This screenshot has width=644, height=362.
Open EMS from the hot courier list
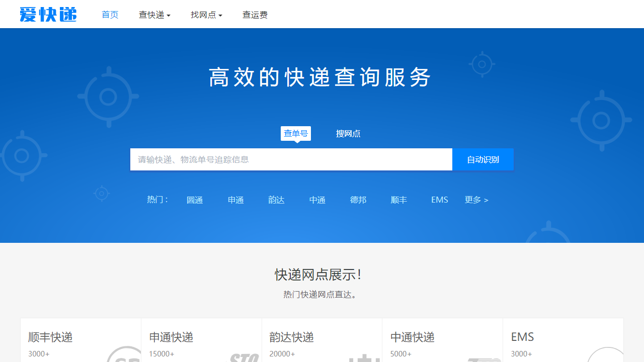pyautogui.click(x=439, y=200)
